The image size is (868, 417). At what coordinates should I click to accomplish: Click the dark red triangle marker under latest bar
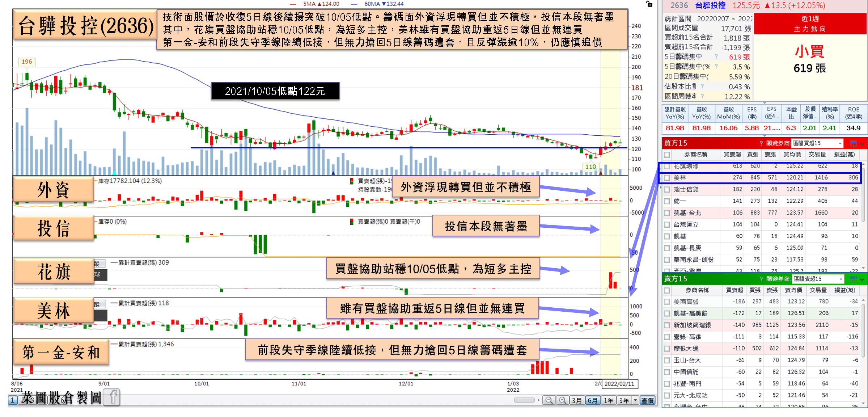601,173
